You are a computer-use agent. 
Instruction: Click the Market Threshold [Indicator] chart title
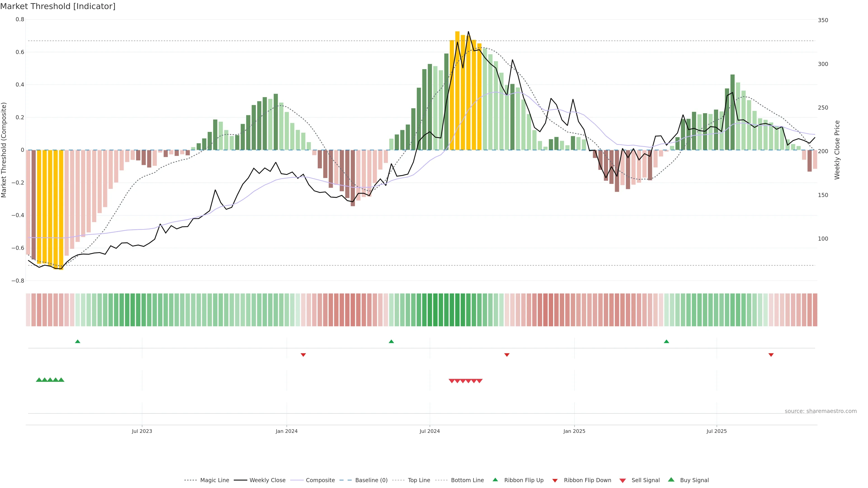pyautogui.click(x=58, y=6)
